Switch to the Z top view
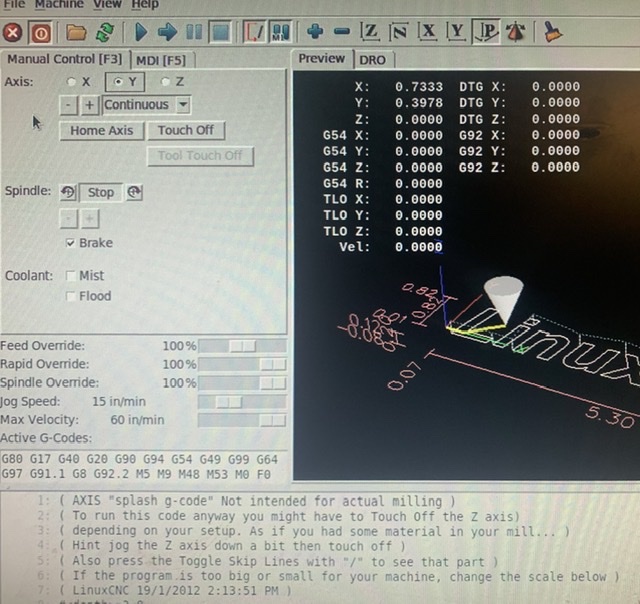 (x=370, y=32)
